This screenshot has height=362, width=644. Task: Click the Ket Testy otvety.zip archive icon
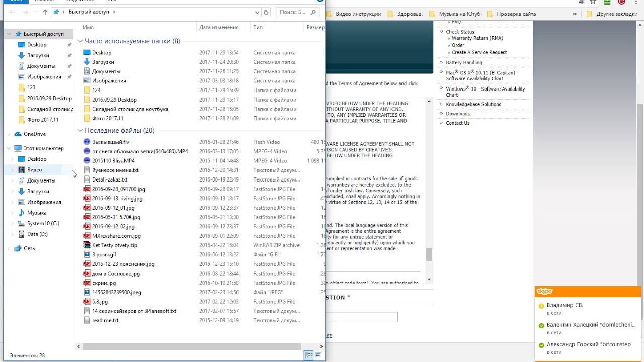coord(87,245)
